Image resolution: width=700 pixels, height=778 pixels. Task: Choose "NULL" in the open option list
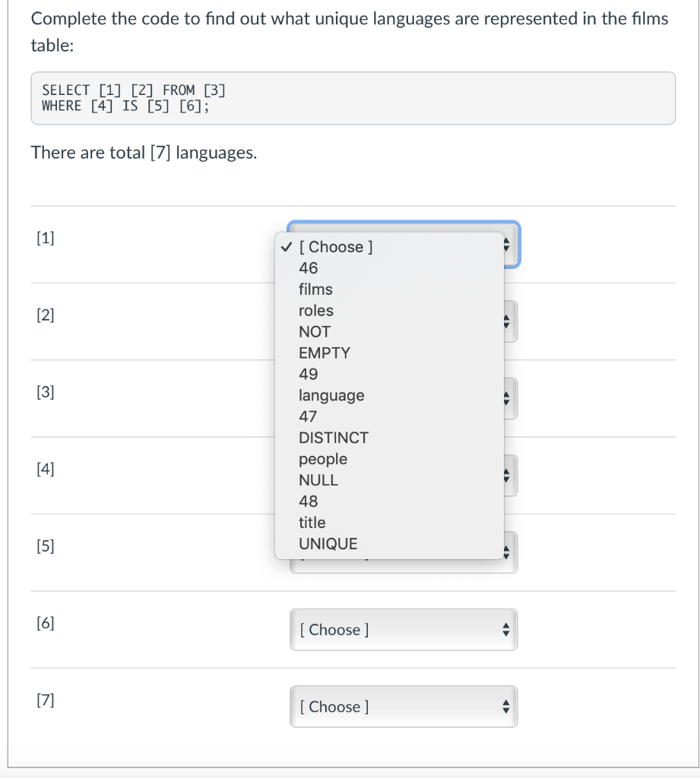318,479
